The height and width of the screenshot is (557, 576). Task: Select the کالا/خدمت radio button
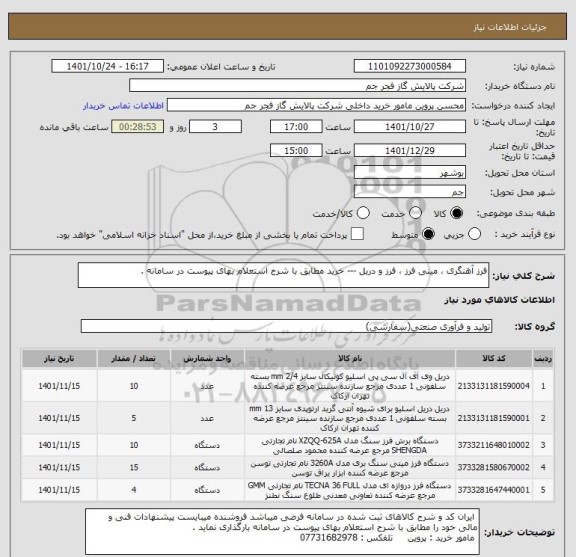363,213
